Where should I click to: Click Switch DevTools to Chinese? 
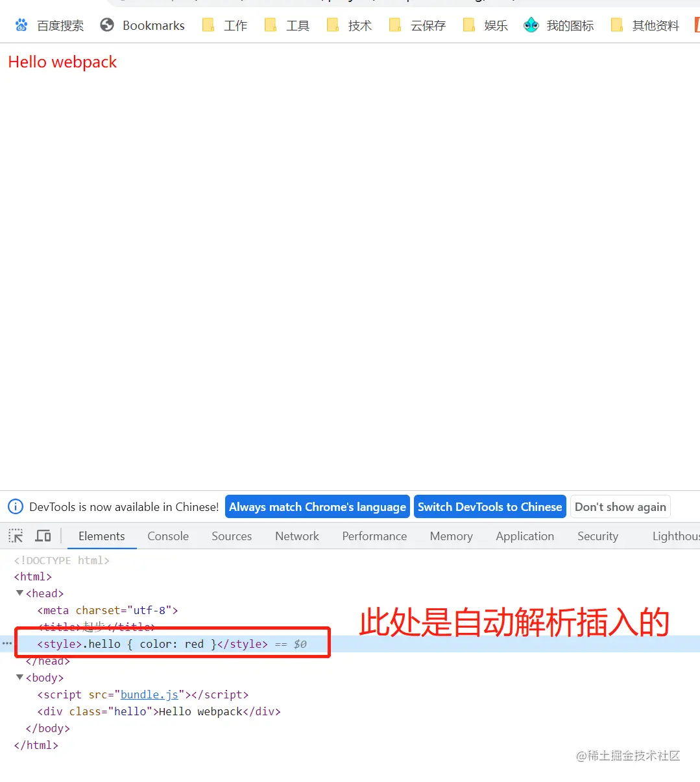coord(490,507)
